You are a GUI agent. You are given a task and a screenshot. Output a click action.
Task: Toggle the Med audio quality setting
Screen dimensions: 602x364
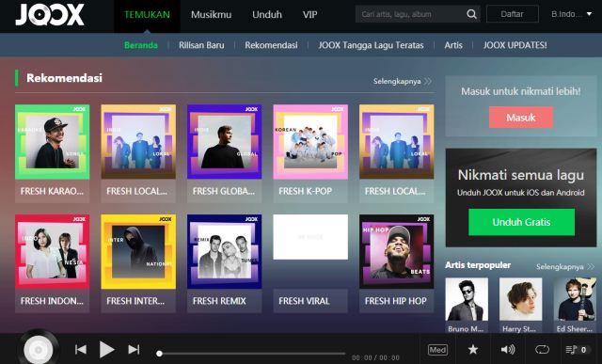(437, 350)
